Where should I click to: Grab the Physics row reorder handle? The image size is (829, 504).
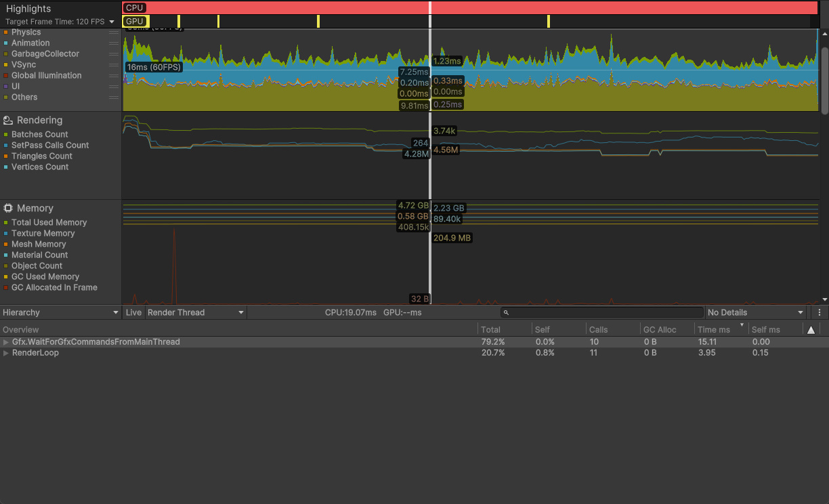coord(114,33)
